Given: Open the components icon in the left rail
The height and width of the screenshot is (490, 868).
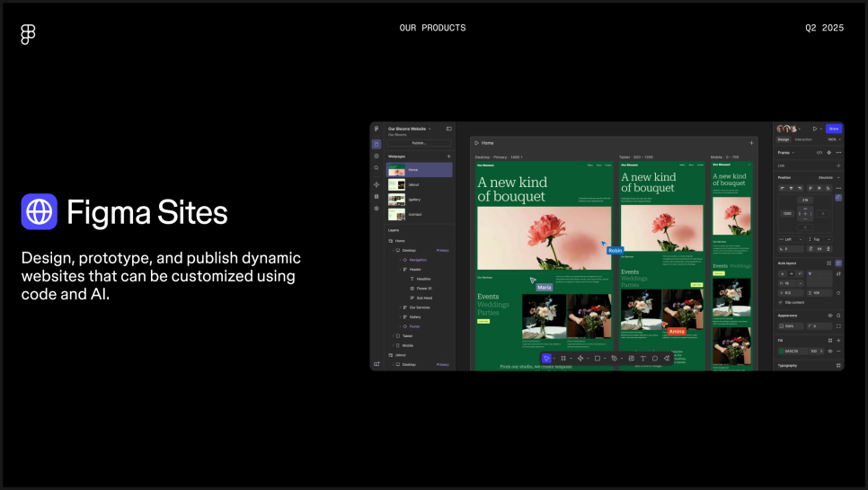Looking at the screenshot, I should click(376, 184).
